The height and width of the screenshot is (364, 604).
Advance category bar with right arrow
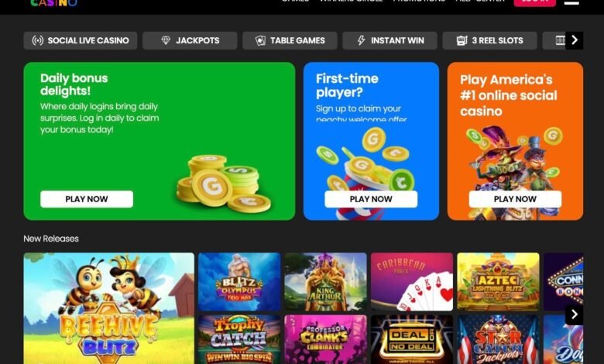click(575, 40)
